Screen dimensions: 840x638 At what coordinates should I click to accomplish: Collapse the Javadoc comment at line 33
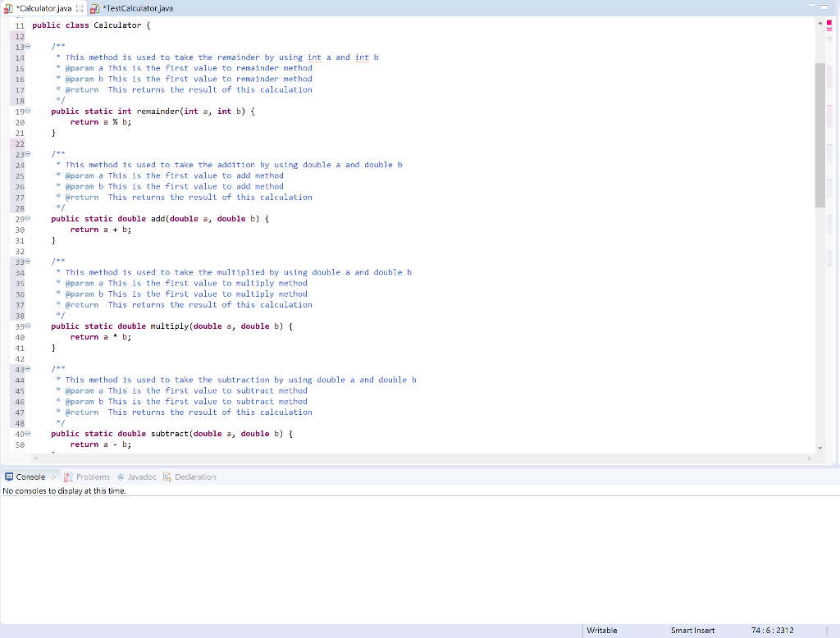pos(28,262)
